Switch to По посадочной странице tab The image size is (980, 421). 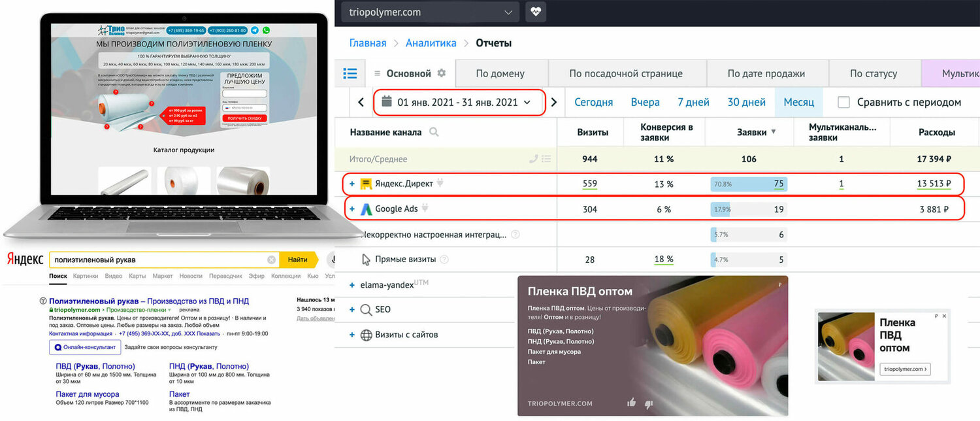626,74
